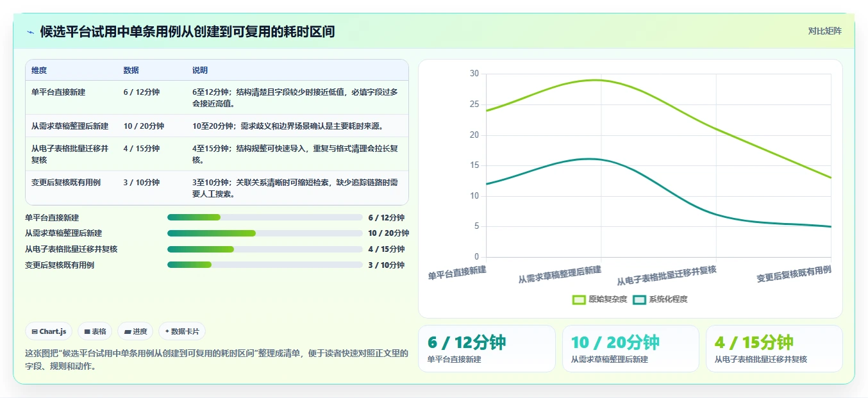Select the 数据卡片 tag chip
Image resolution: width=868 pixels, height=398 pixels.
pyautogui.click(x=182, y=331)
